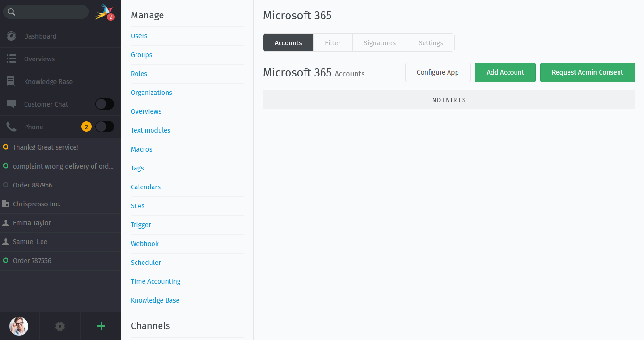Focus the search input field
The image size is (644, 340).
coord(46,12)
